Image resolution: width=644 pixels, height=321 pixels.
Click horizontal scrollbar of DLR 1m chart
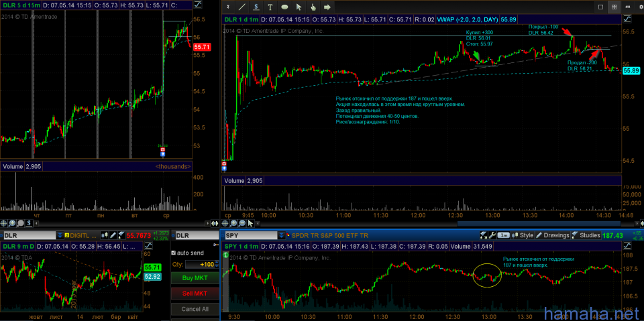point(537,223)
